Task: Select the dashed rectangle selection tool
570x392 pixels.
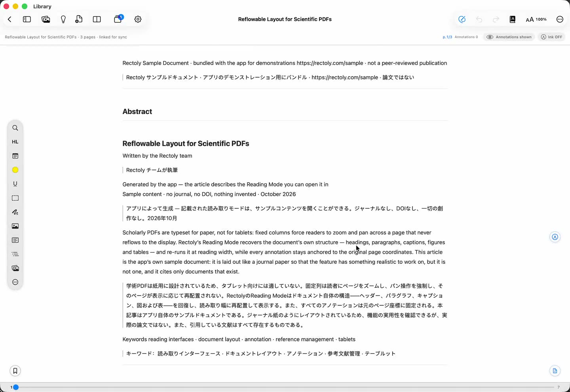Action: coord(15,198)
